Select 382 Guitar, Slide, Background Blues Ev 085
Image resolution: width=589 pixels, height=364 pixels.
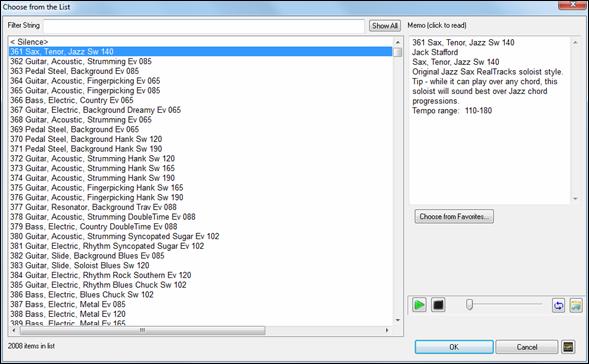coord(201,256)
